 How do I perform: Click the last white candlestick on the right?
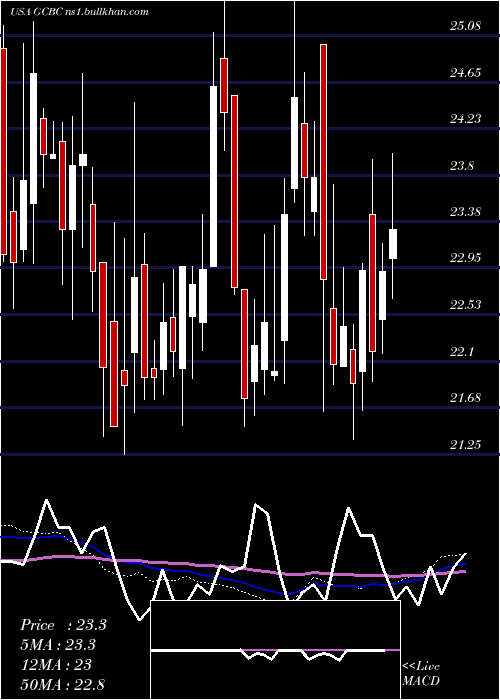pos(393,244)
